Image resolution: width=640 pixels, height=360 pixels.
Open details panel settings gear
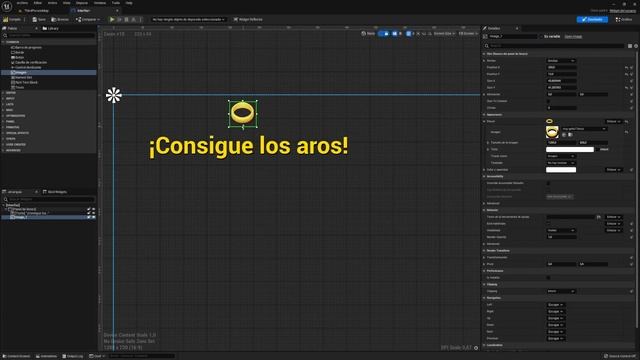636,46
